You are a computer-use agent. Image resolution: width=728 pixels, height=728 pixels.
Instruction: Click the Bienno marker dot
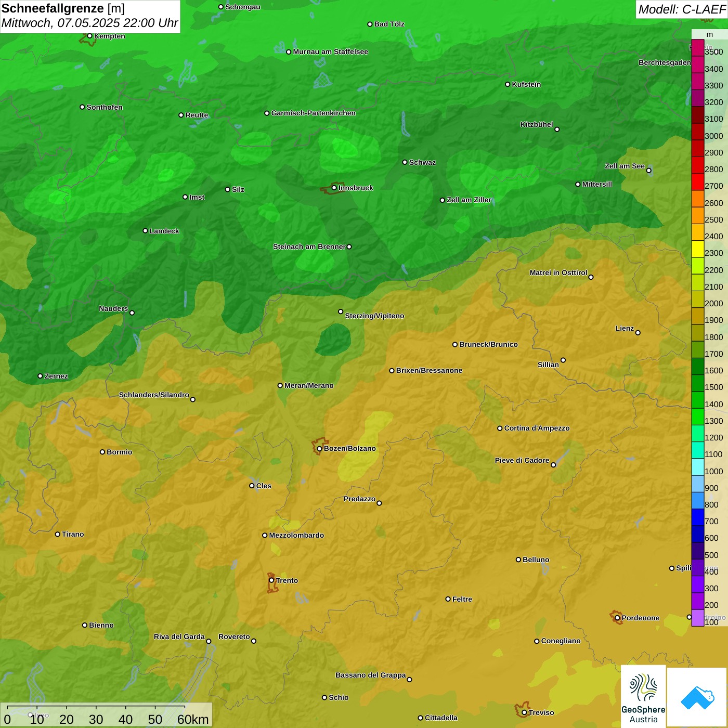click(x=85, y=625)
